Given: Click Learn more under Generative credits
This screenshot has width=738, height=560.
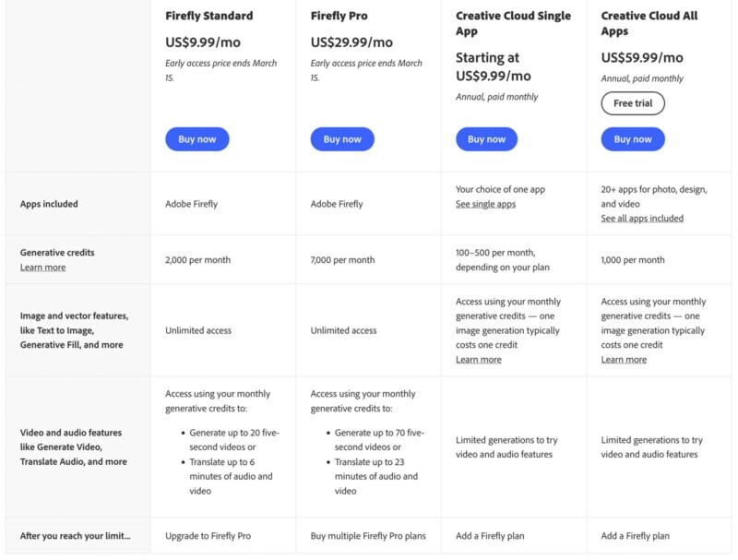Looking at the screenshot, I should pyautogui.click(x=42, y=268).
